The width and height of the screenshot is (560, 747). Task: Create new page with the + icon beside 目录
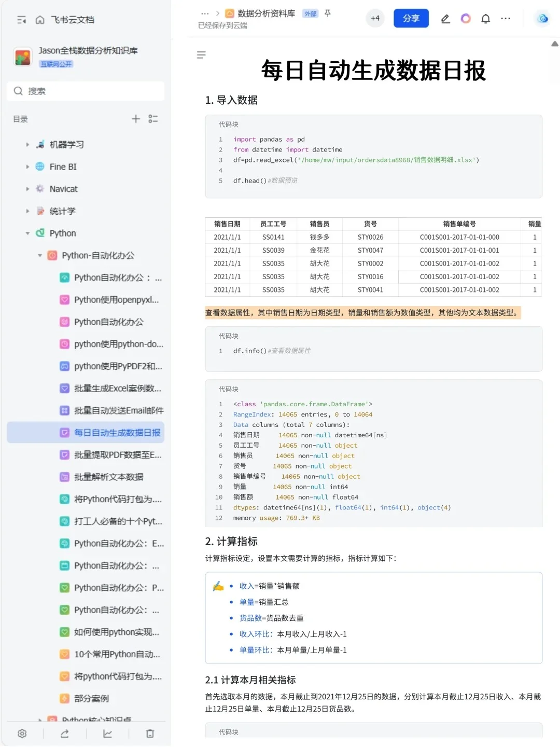136,119
